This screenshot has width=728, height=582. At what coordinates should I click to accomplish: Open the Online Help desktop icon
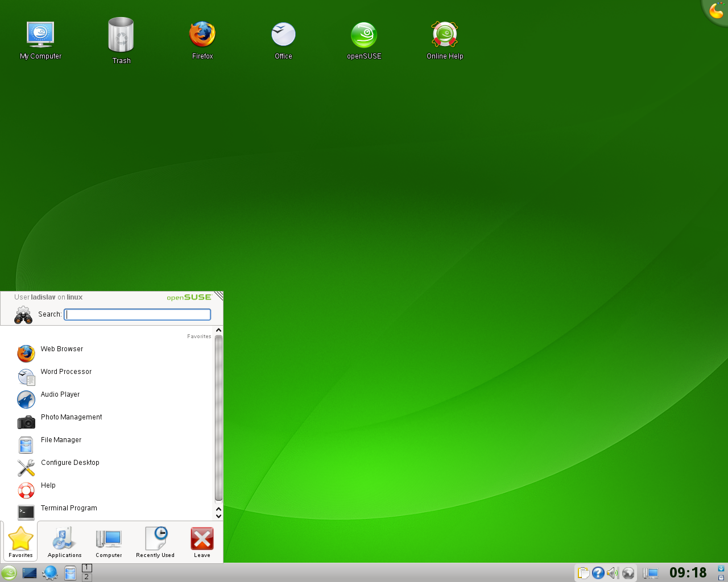(x=445, y=40)
